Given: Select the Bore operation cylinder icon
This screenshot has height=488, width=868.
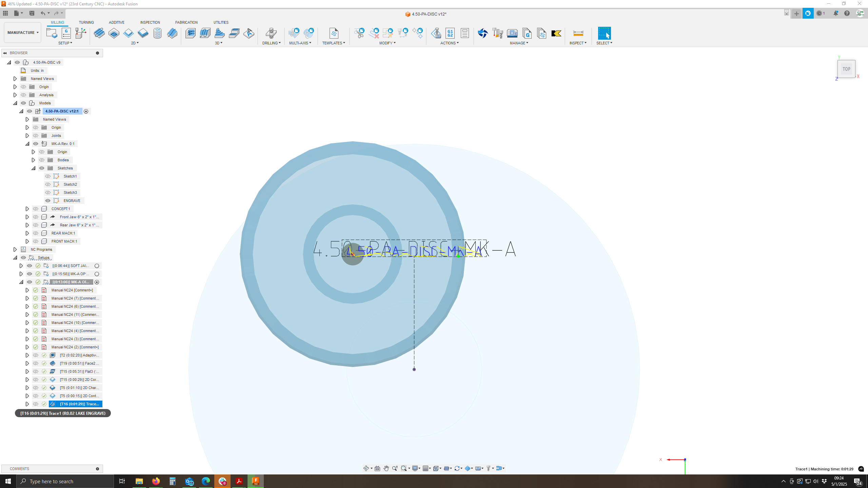Looking at the screenshot, I should (157, 33).
